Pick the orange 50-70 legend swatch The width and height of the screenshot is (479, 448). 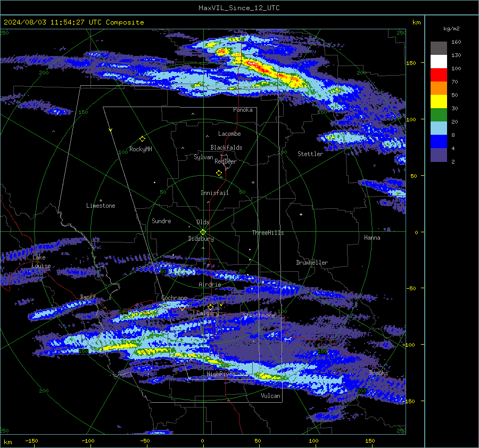point(439,88)
